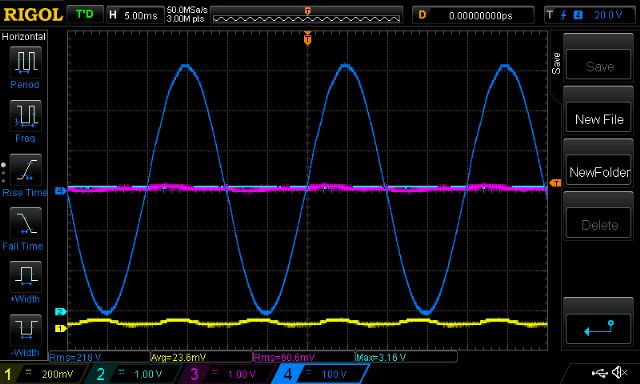Open the Save menu side tab
The image size is (640, 384).
click(556, 63)
